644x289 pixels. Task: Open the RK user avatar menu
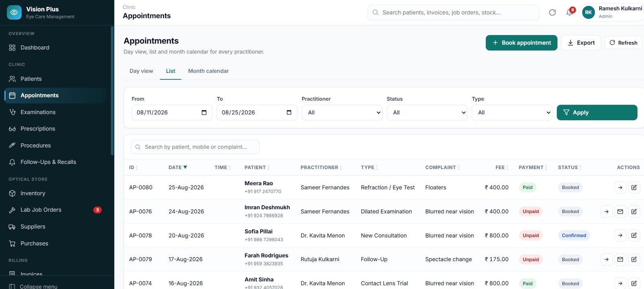point(588,12)
